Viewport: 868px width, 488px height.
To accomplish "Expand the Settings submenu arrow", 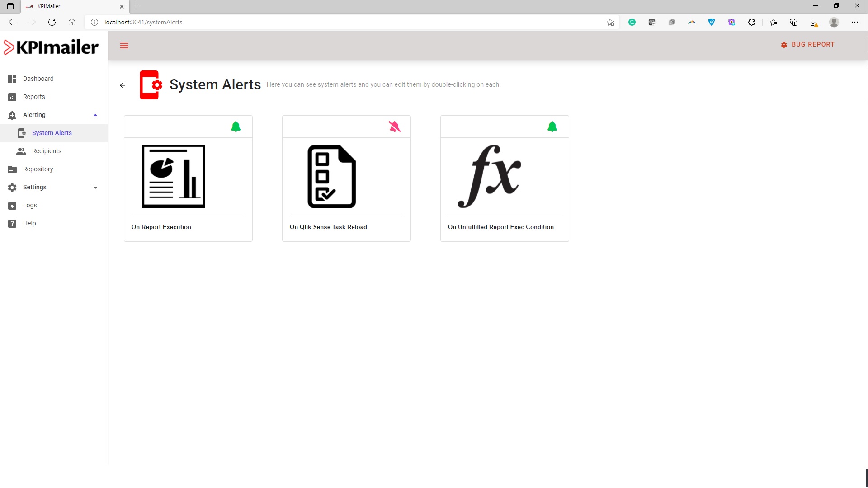I will [95, 187].
